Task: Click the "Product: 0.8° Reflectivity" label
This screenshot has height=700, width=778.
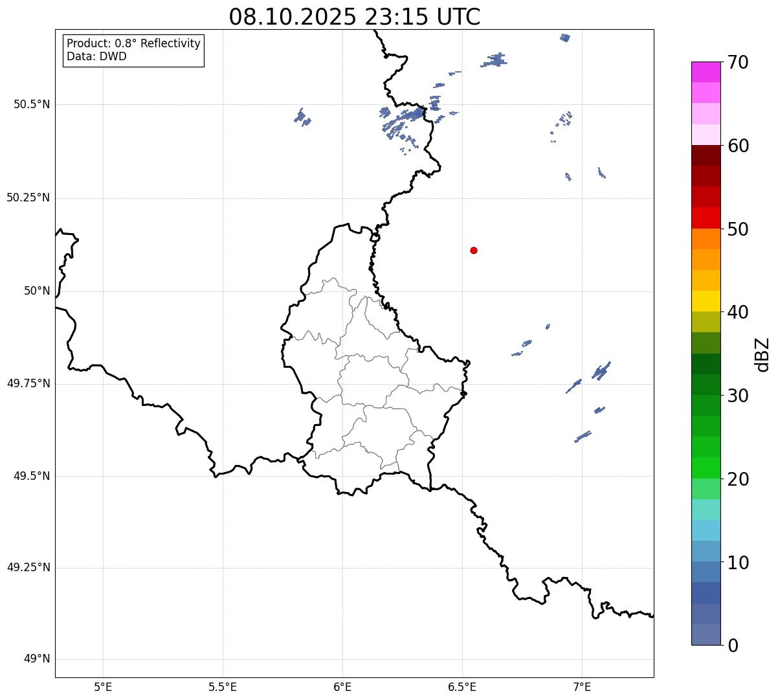Action: (134, 43)
